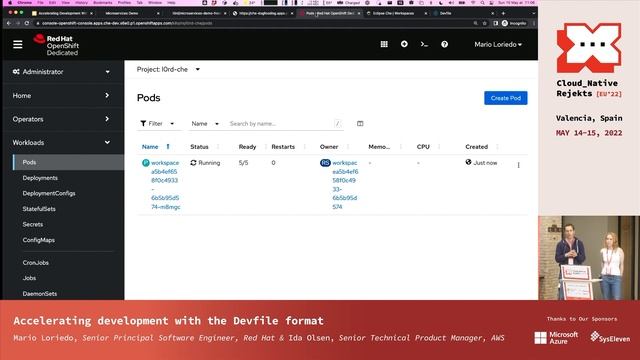Click the pod P resource badge
This screenshot has width=640, height=360.
(145, 163)
